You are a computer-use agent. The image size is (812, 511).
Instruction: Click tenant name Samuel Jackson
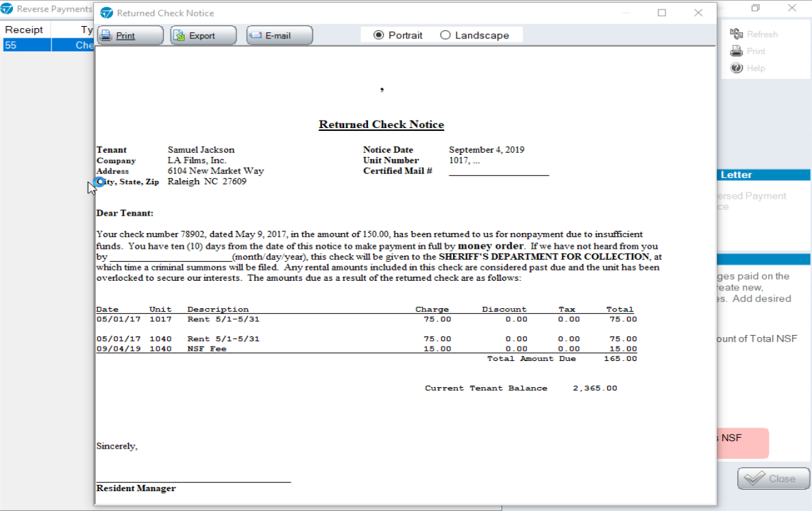201,149
